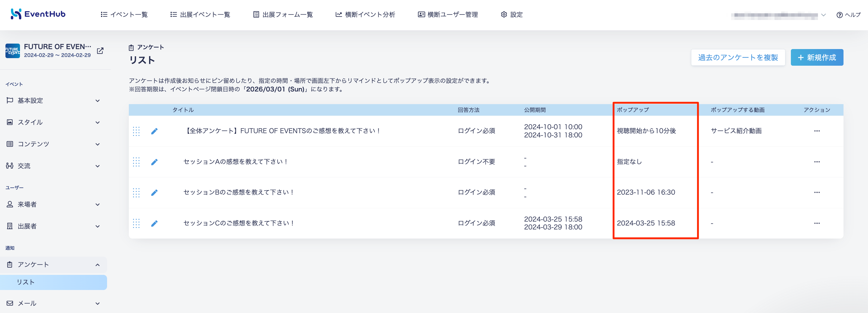Click the FUTURE OF EVENTS event thumbnail

[12, 51]
